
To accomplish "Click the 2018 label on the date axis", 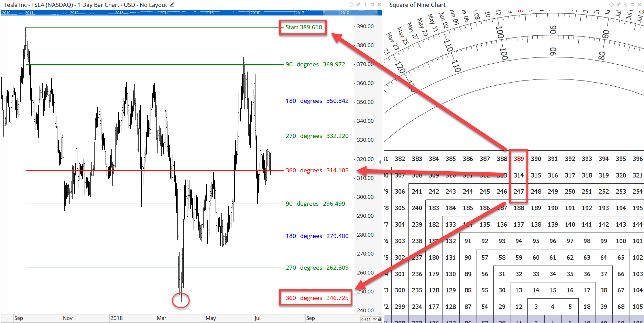I will click(116, 318).
